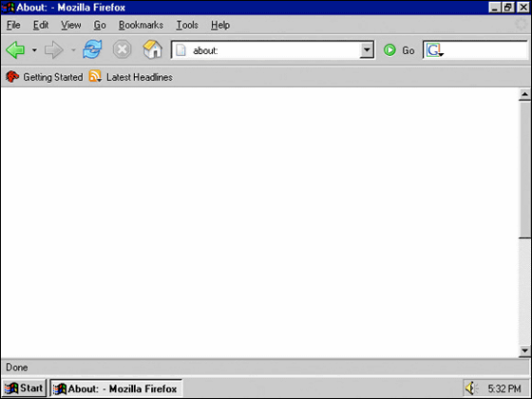Go to the Home page icon
532x399 pixels.
tap(152, 49)
